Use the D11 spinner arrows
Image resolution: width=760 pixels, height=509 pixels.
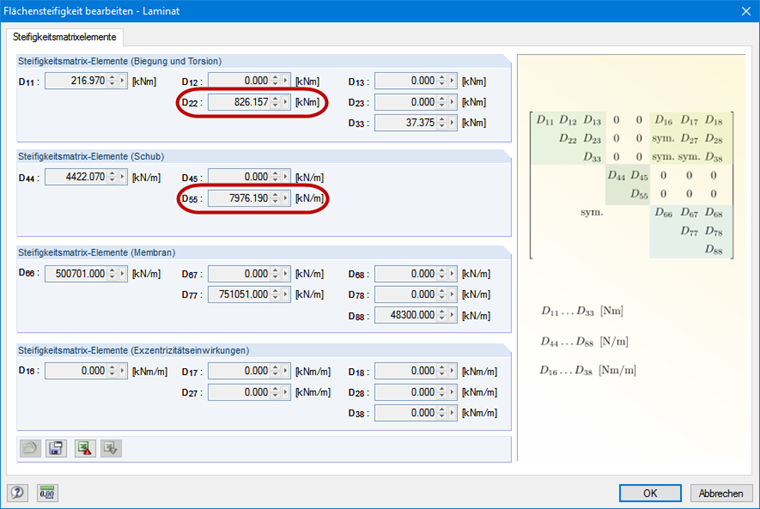pos(112,81)
